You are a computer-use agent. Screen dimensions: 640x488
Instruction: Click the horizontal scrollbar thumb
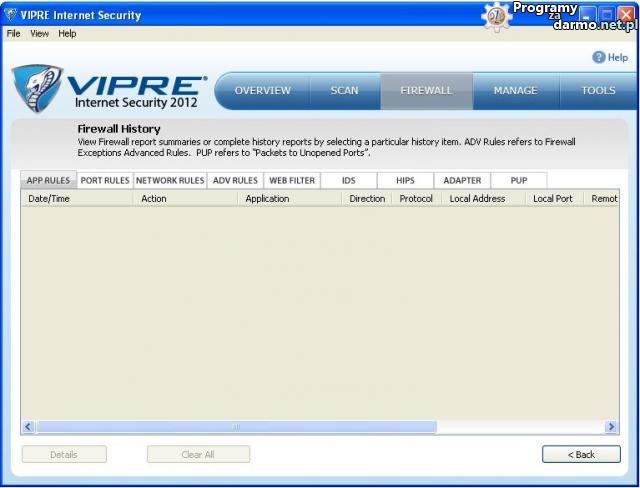click(237, 427)
